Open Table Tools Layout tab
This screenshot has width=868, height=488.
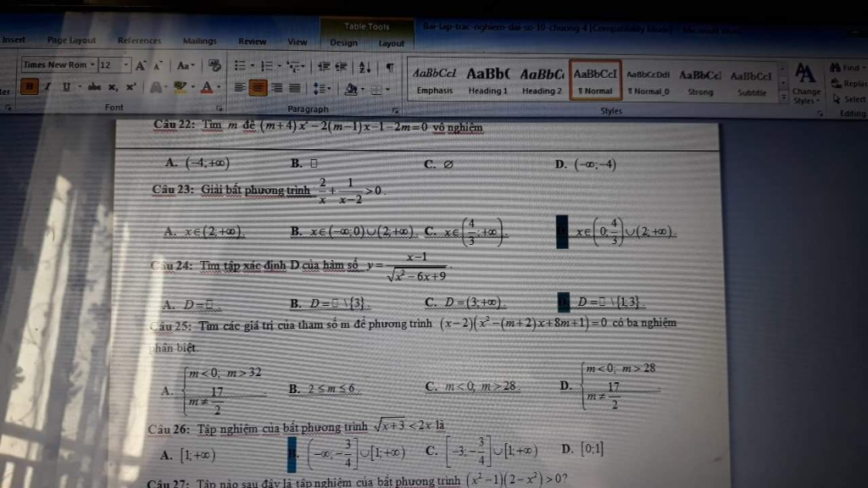pos(392,43)
